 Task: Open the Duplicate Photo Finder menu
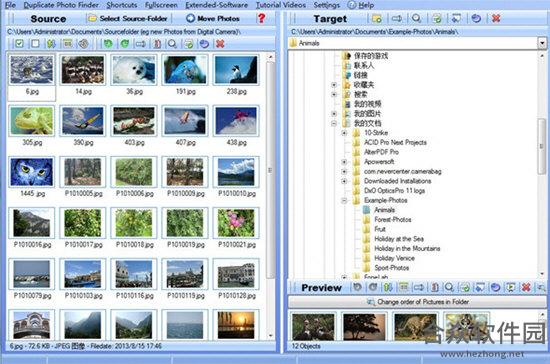point(61,5)
